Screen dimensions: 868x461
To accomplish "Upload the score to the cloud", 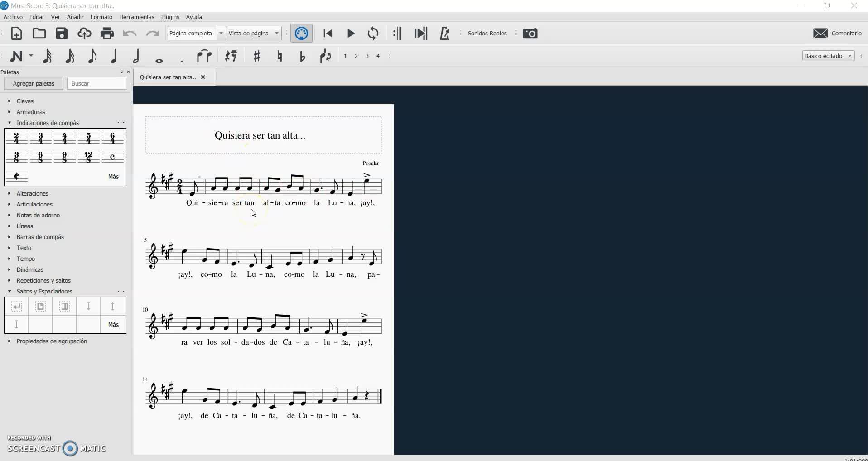I will coord(84,34).
